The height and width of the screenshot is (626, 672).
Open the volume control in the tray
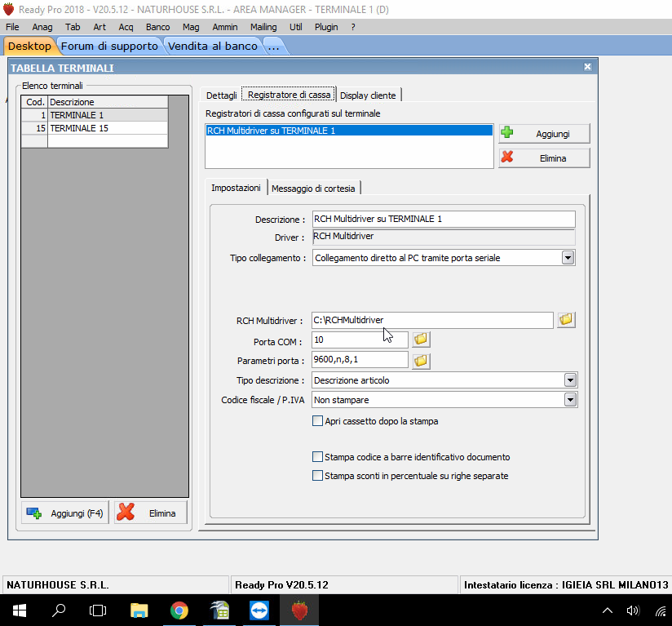[x=633, y=610]
